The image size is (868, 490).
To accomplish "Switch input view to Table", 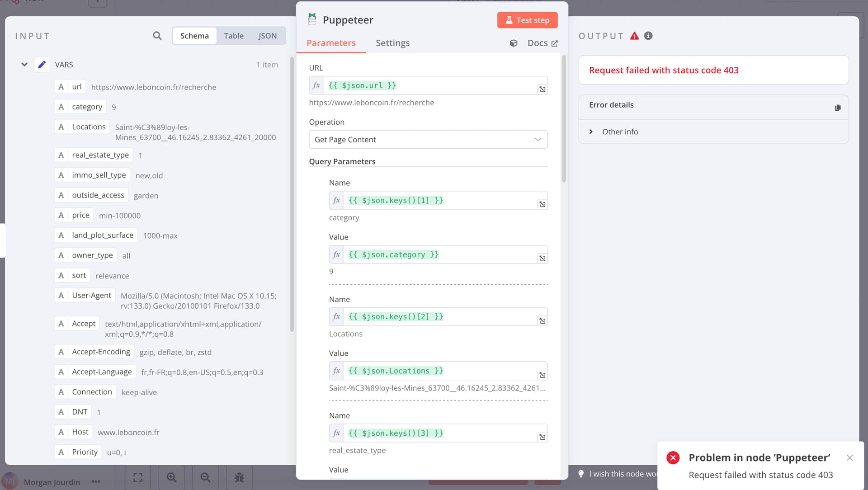I will [233, 36].
